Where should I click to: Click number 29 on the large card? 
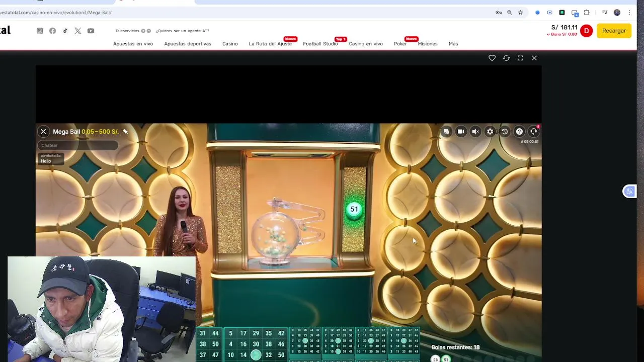(x=256, y=333)
